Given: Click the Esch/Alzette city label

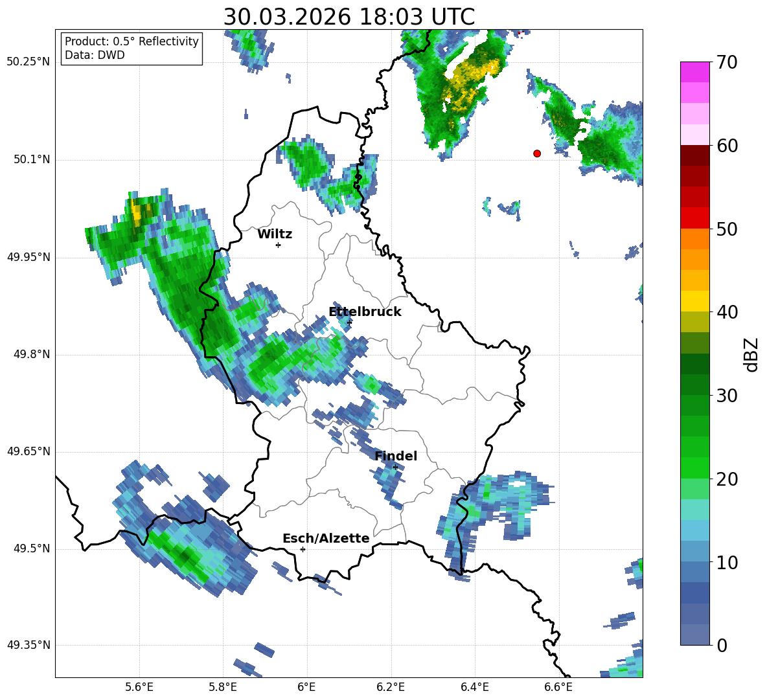Looking at the screenshot, I should [326, 538].
